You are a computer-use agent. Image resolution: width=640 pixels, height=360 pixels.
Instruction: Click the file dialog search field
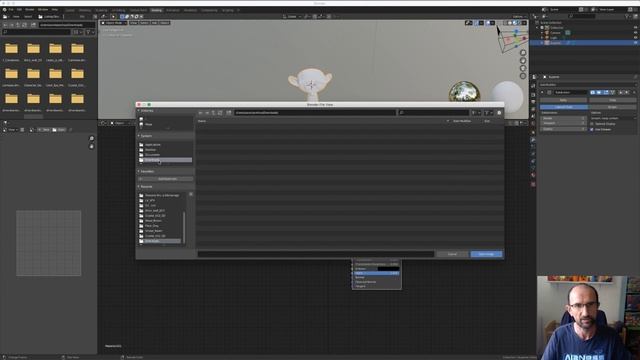tap(433, 113)
